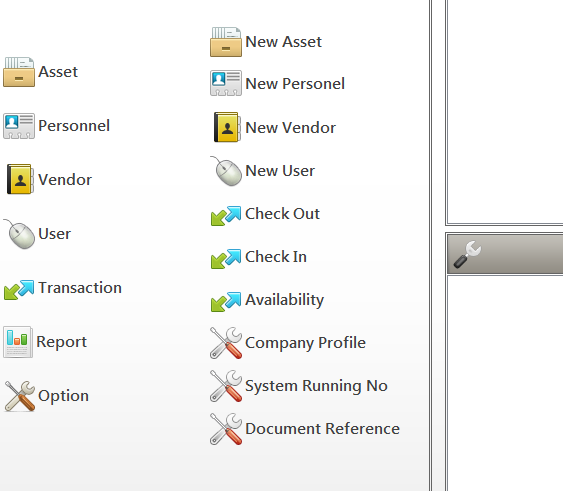Go to Document Reference settings

click(x=322, y=429)
